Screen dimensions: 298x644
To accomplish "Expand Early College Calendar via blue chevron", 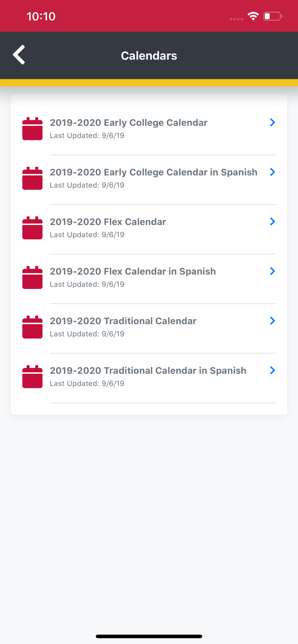I will [273, 122].
